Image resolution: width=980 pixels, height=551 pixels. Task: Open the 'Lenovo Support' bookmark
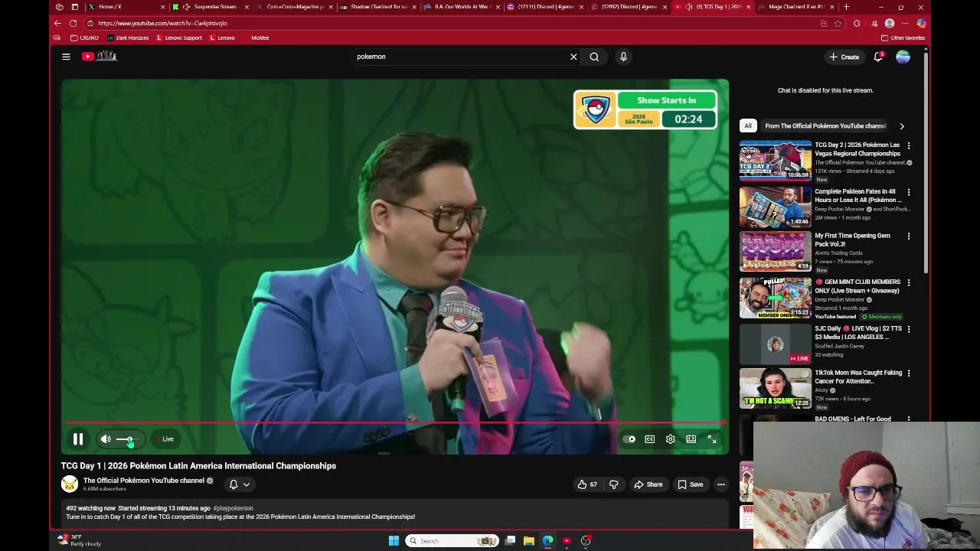coord(179,37)
